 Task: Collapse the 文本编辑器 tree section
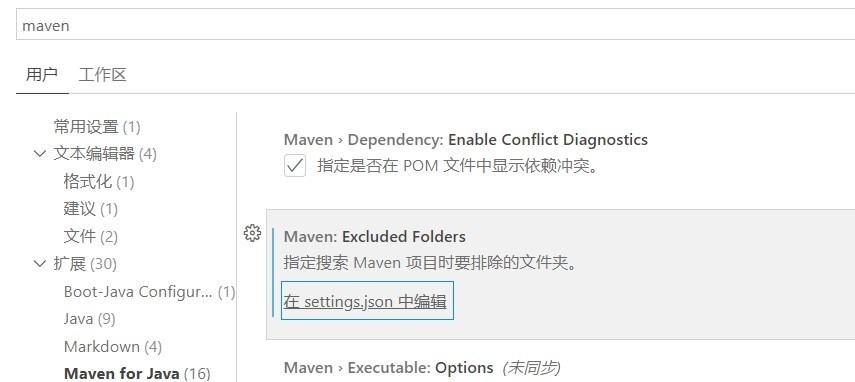(39, 154)
